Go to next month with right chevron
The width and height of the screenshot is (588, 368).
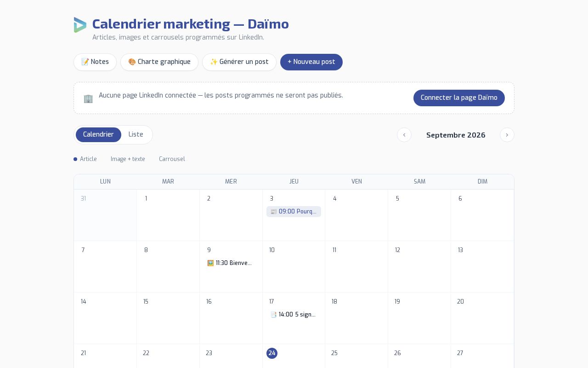pos(507,135)
